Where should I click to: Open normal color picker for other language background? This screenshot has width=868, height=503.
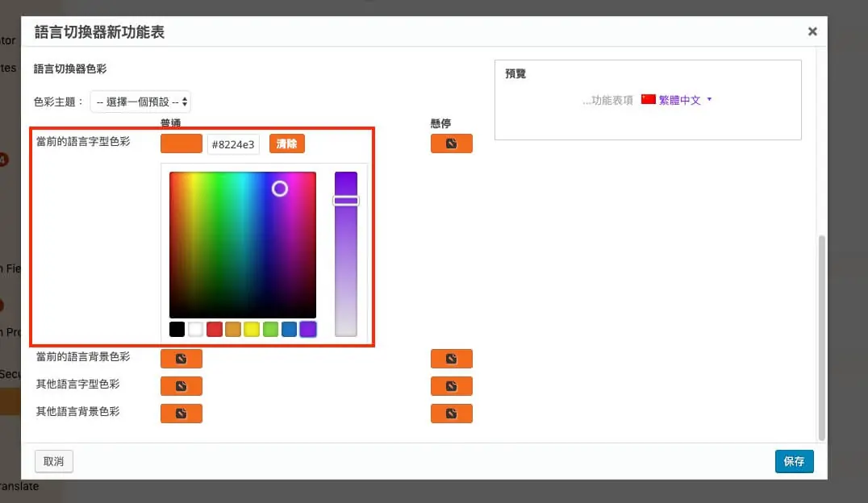point(181,414)
